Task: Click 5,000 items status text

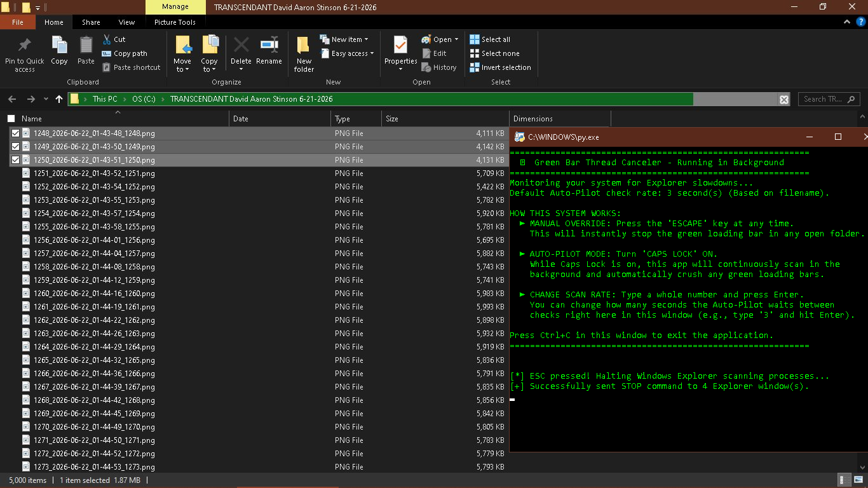Action: (x=28, y=480)
